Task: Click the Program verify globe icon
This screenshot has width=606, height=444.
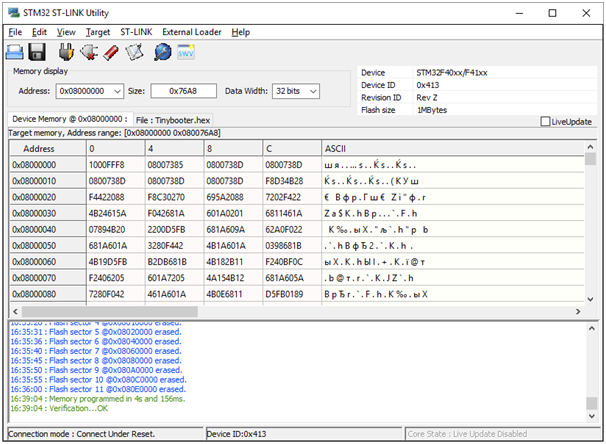Action: 163,52
